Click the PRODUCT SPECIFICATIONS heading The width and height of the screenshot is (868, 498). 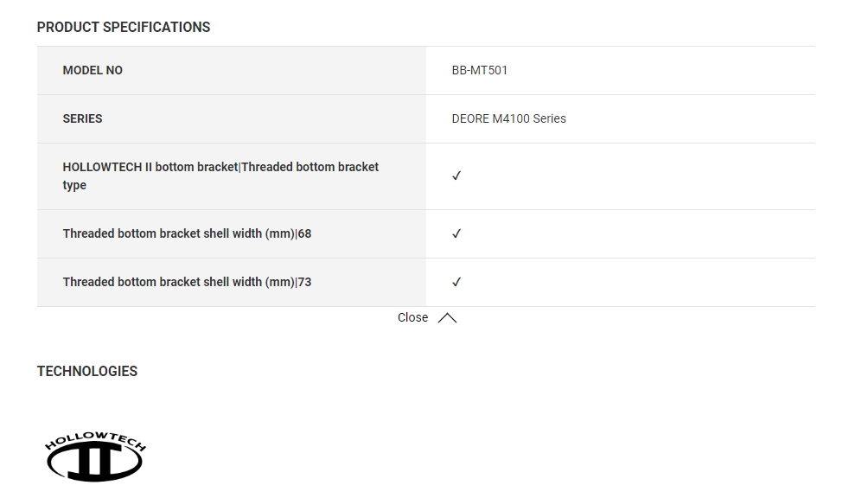[124, 27]
